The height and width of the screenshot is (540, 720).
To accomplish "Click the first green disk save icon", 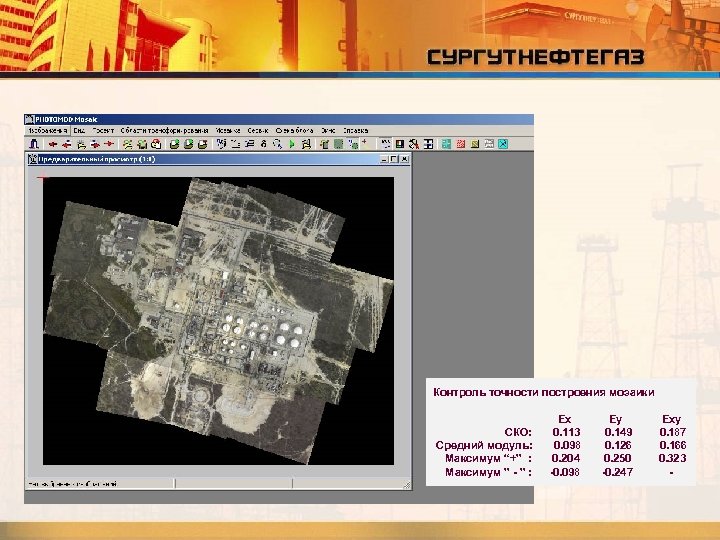I will (174, 144).
